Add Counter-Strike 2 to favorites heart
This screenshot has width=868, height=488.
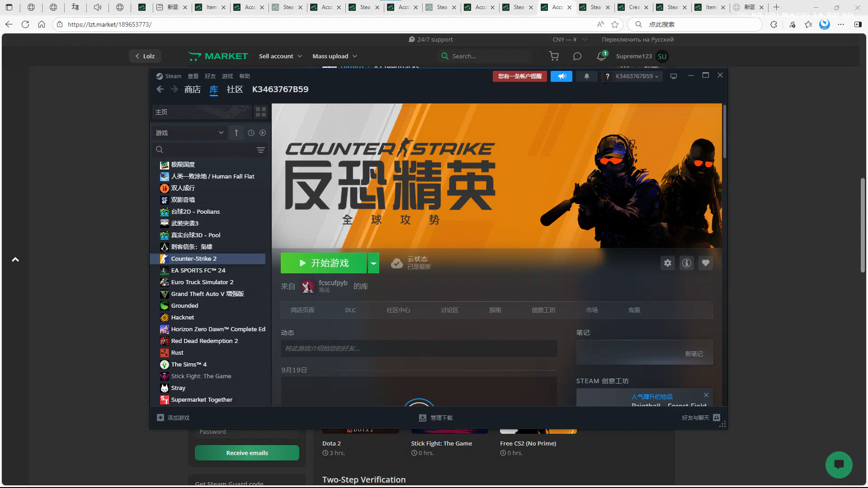pyautogui.click(x=706, y=263)
